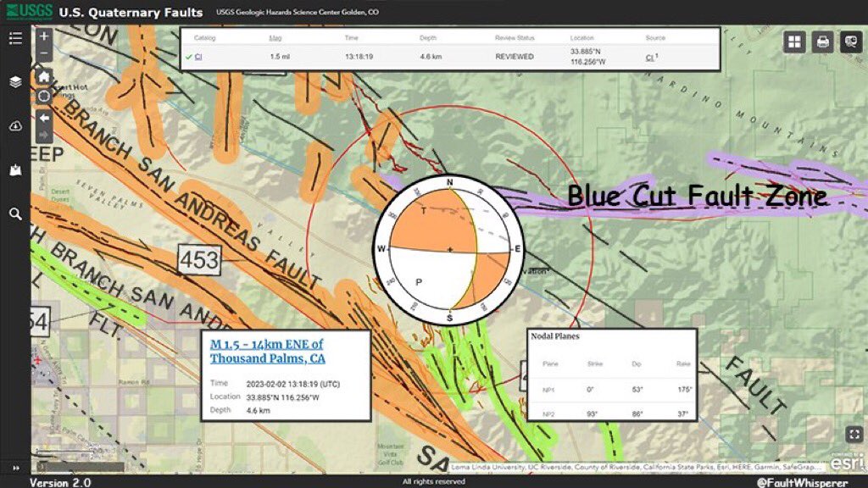The width and height of the screenshot is (868, 488).
Task: Click the U.S. Quaternary Faults title
Action: [x=131, y=12]
